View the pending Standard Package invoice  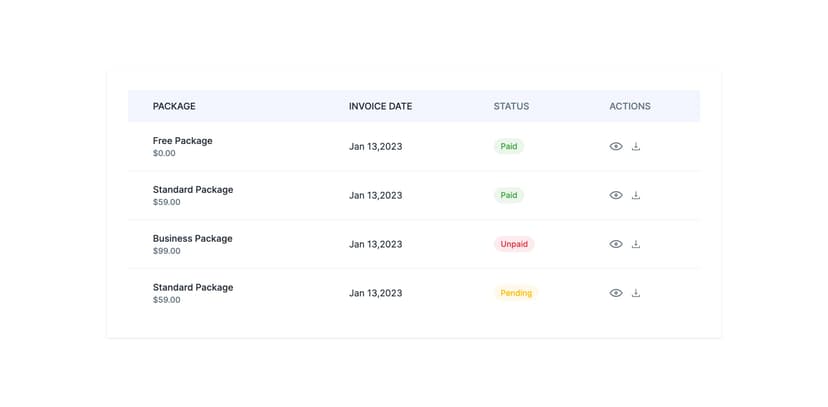[616, 293]
